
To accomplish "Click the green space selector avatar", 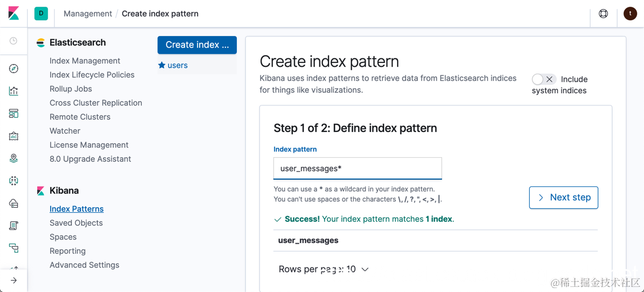I will [41, 13].
